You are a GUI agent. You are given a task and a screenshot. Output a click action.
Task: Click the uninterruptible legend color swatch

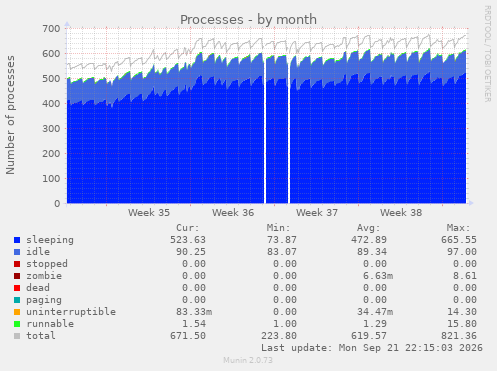pyautogui.click(x=17, y=312)
